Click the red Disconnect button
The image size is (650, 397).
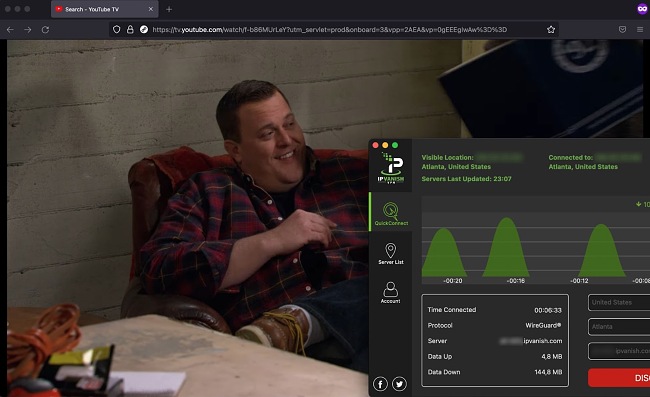point(619,378)
